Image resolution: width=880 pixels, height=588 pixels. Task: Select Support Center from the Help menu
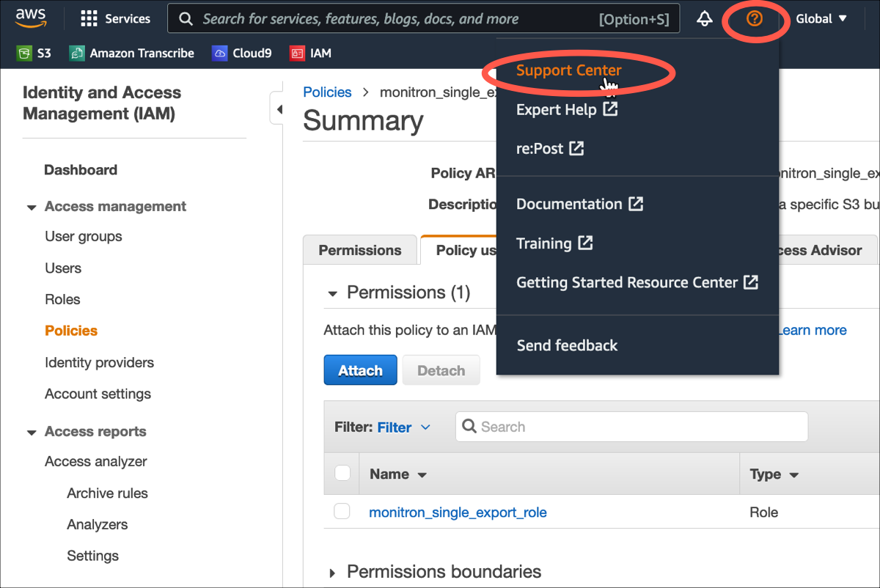pyautogui.click(x=568, y=70)
